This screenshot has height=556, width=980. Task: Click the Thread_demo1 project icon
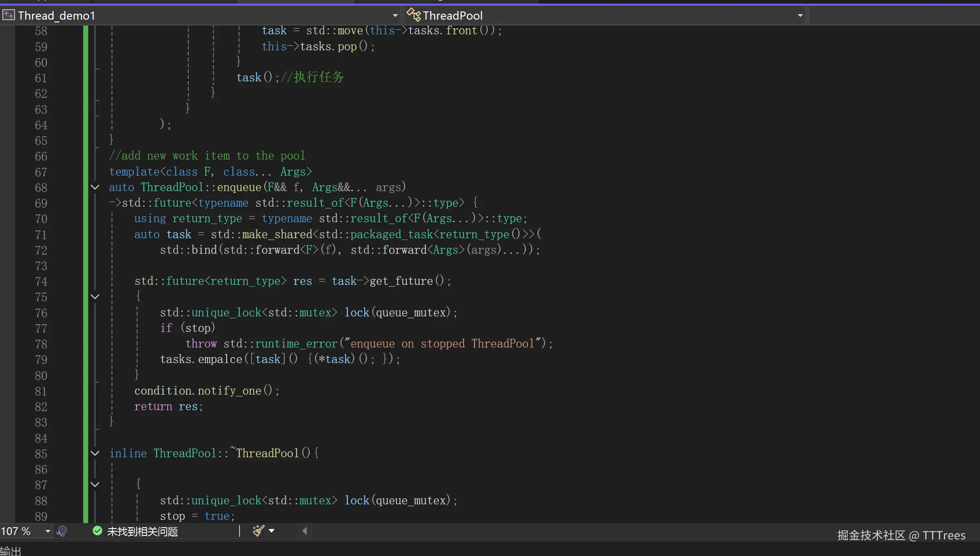pos(8,16)
